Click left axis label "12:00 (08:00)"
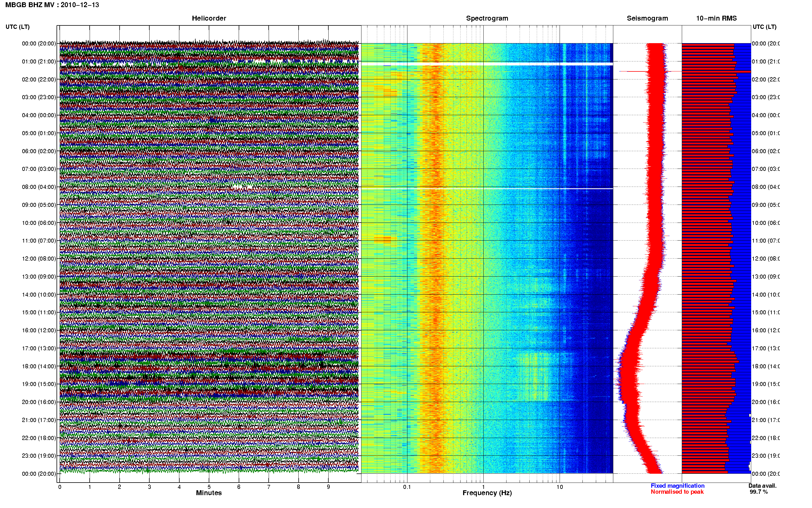The height and width of the screenshot is (508, 812). click(39, 258)
